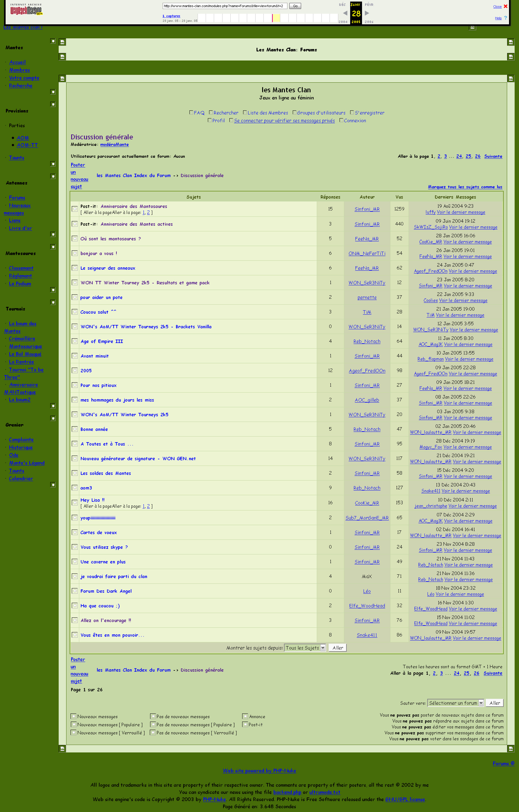The height and width of the screenshot is (812, 519).
Task: Click the Wayback Machine logo
Action: tap(26, 10)
